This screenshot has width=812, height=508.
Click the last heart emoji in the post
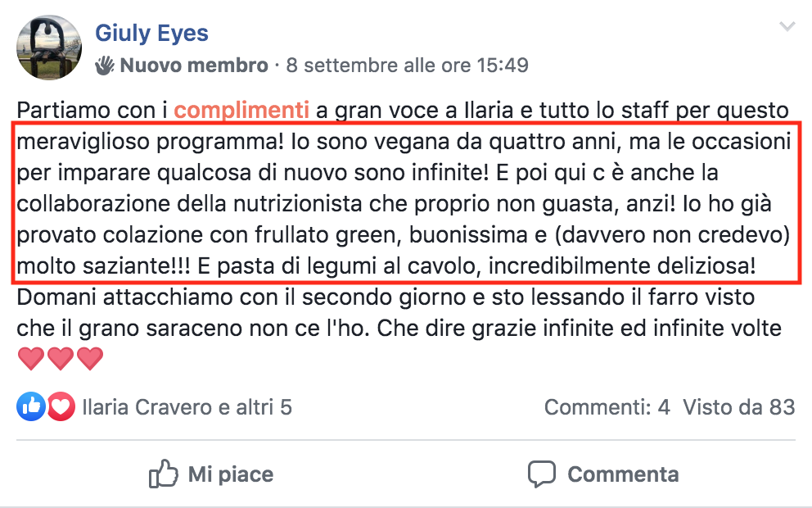[88, 358]
